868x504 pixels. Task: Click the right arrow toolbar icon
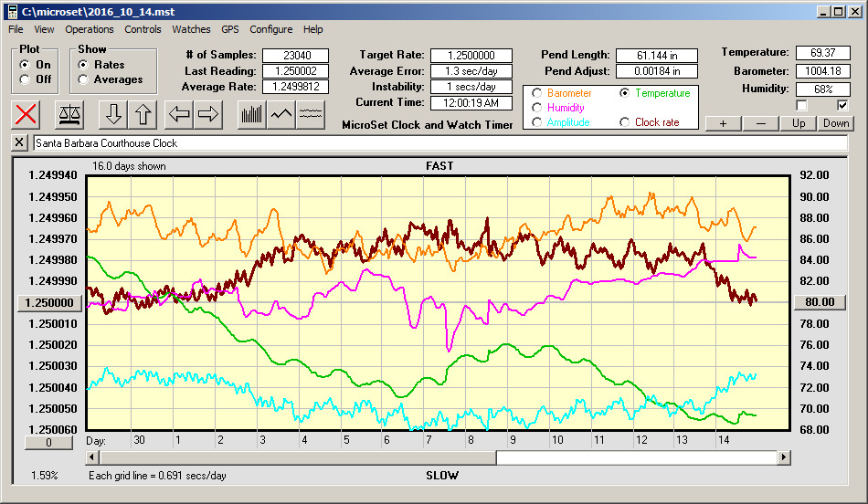pos(208,114)
